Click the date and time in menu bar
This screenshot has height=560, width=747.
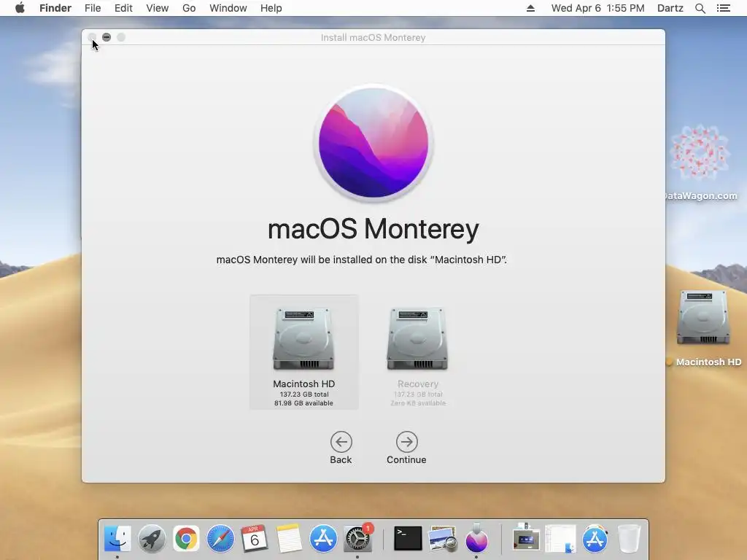tap(598, 8)
